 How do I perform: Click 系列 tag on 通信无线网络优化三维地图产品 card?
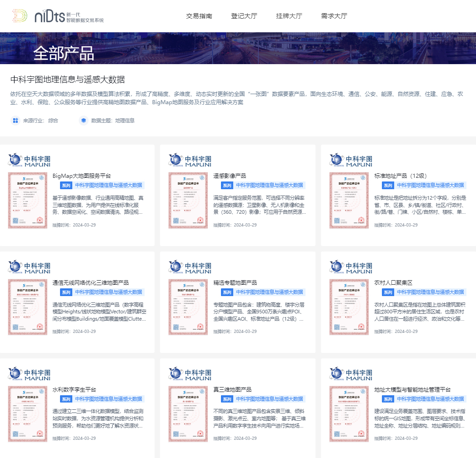(x=66, y=292)
